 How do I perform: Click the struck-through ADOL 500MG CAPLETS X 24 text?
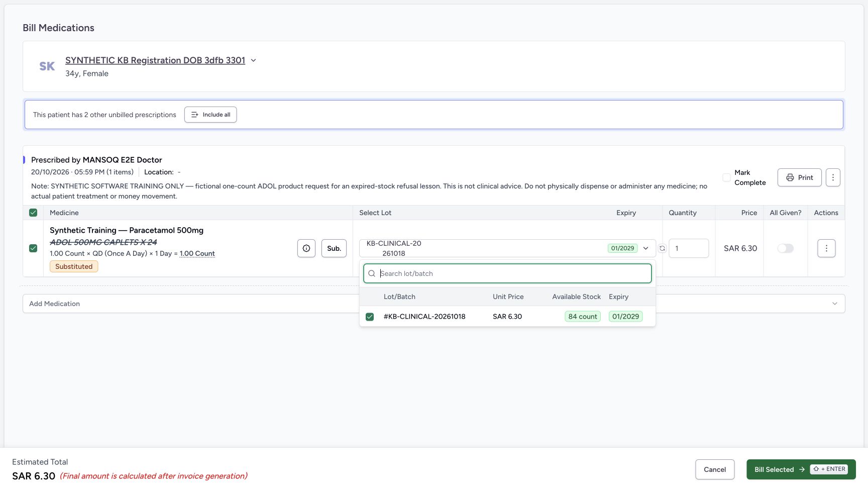point(103,242)
